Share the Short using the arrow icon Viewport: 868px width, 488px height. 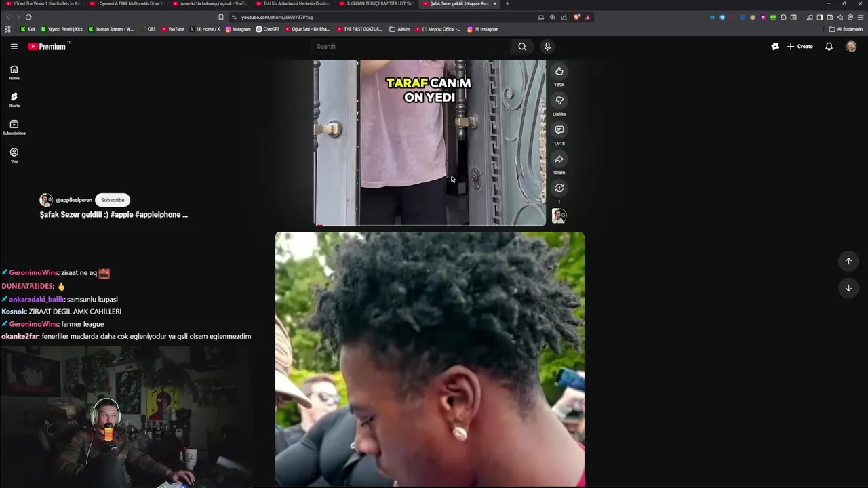click(x=559, y=159)
